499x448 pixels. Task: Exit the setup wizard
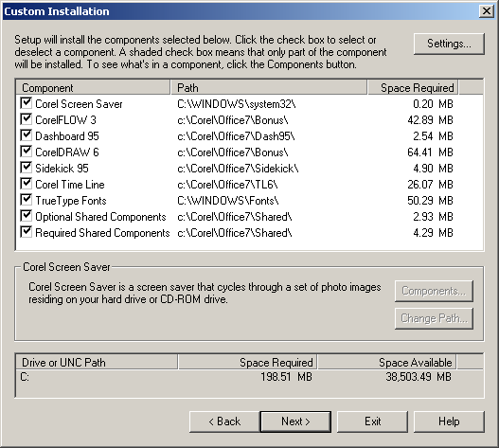tap(372, 421)
